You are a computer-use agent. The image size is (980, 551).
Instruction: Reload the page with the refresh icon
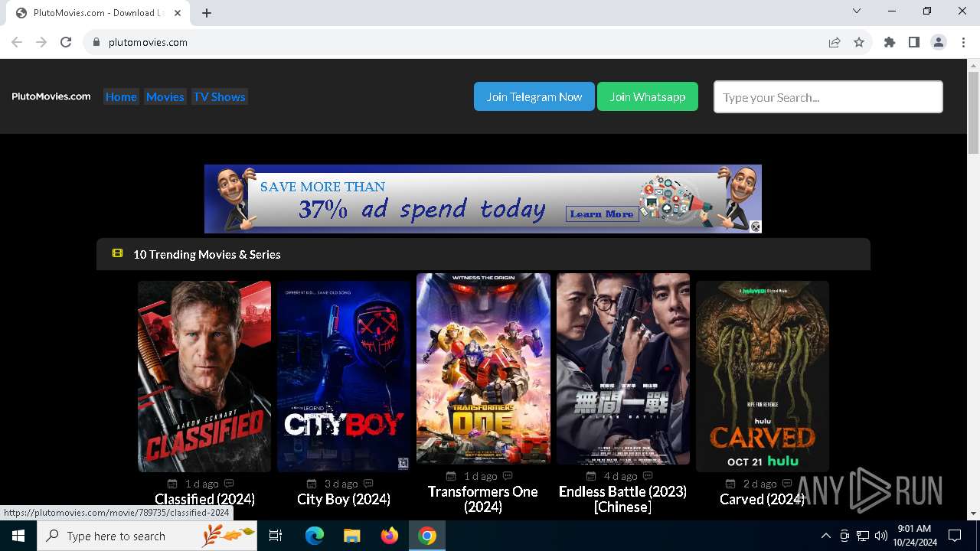click(66, 42)
